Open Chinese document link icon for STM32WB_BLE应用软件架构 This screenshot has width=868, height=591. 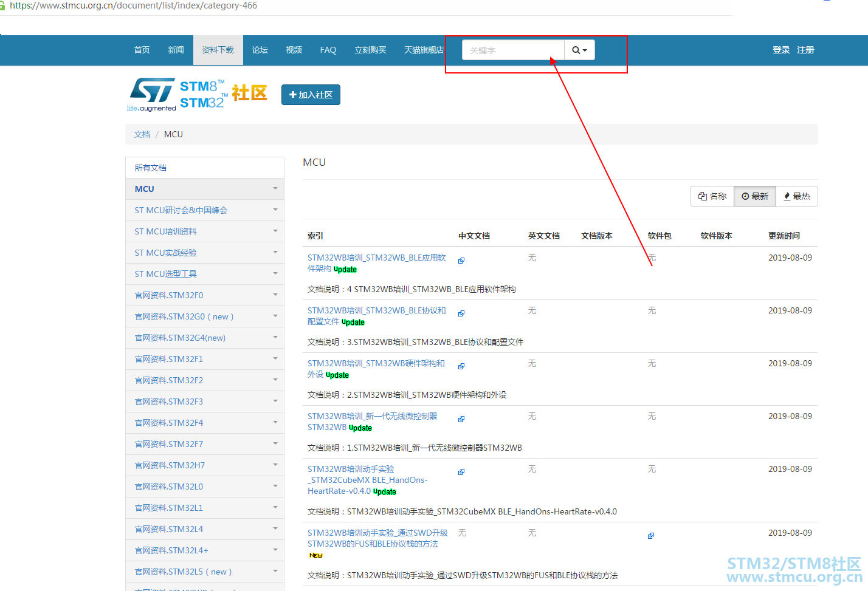click(x=461, y=261)
